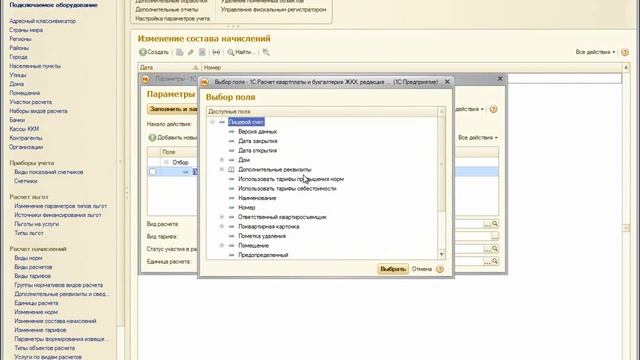Click the Найти magnifier button

[x=241, y=52]
